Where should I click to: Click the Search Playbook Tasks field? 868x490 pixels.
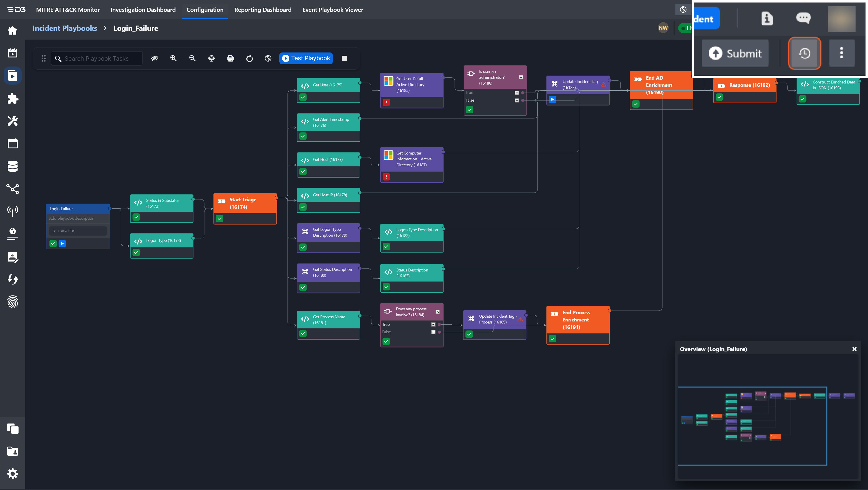pos(97,59)
